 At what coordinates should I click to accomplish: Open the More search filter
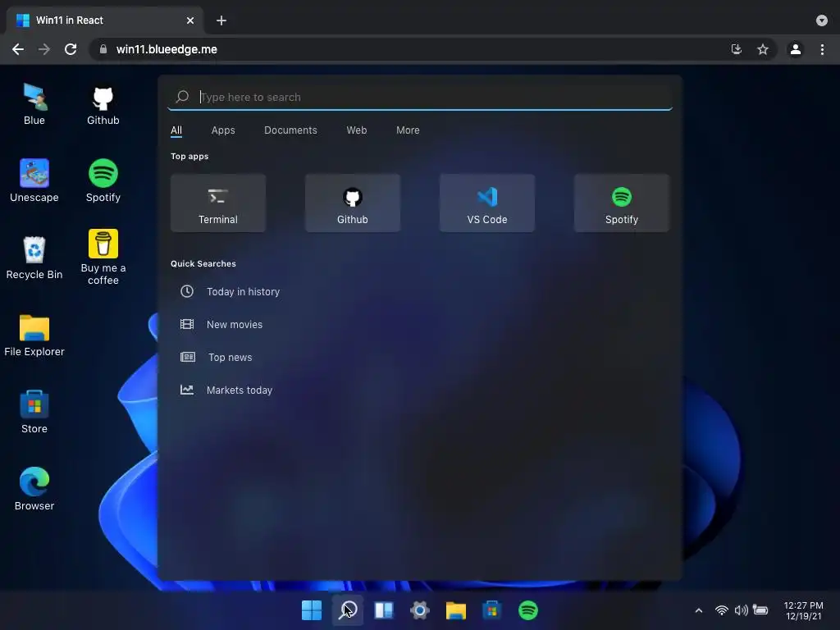point(408,130)
